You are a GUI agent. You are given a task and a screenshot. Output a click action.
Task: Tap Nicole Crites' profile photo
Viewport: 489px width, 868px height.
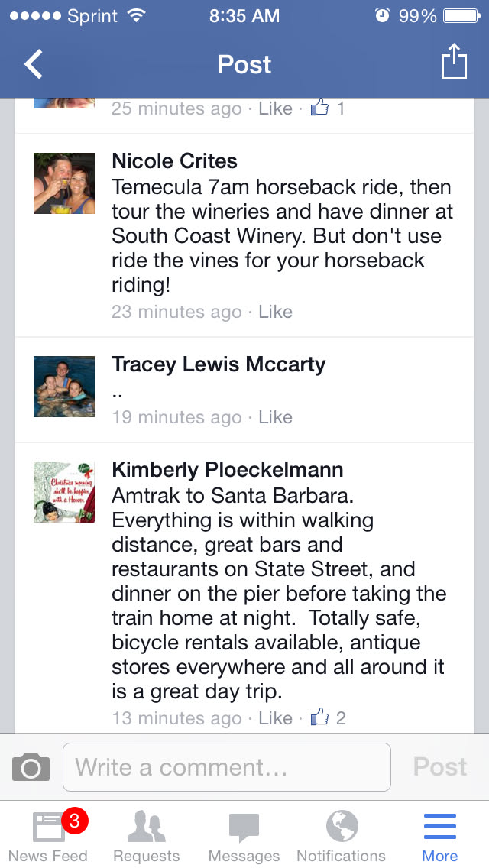click(64, 183)
